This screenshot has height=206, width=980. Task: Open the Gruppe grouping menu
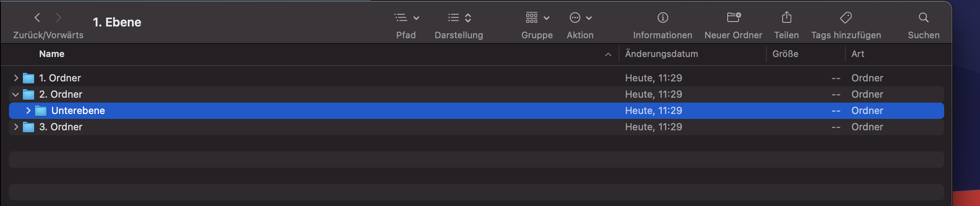click(x=537, y=18)
